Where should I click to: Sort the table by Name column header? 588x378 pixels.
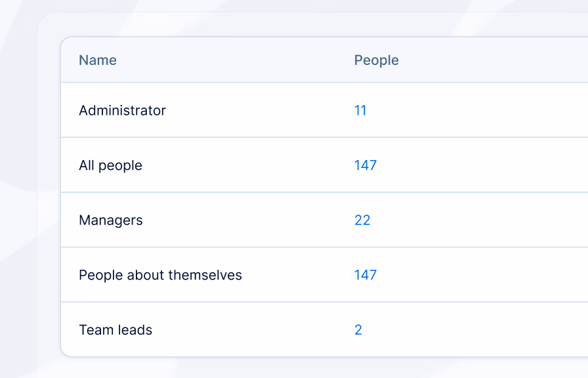coord(98,60)
